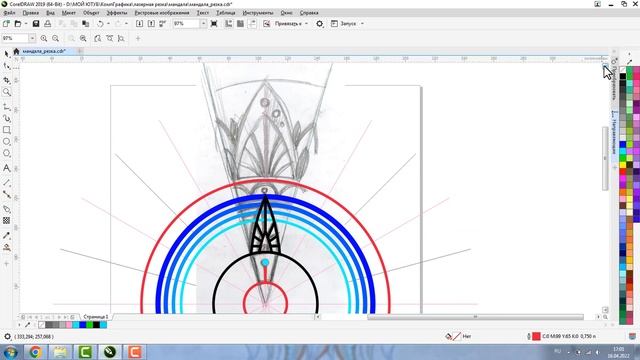This screenshot has width=640, height=360.
Task: Open the file explorer taskbar icon
Action: [x=60, y=351]
